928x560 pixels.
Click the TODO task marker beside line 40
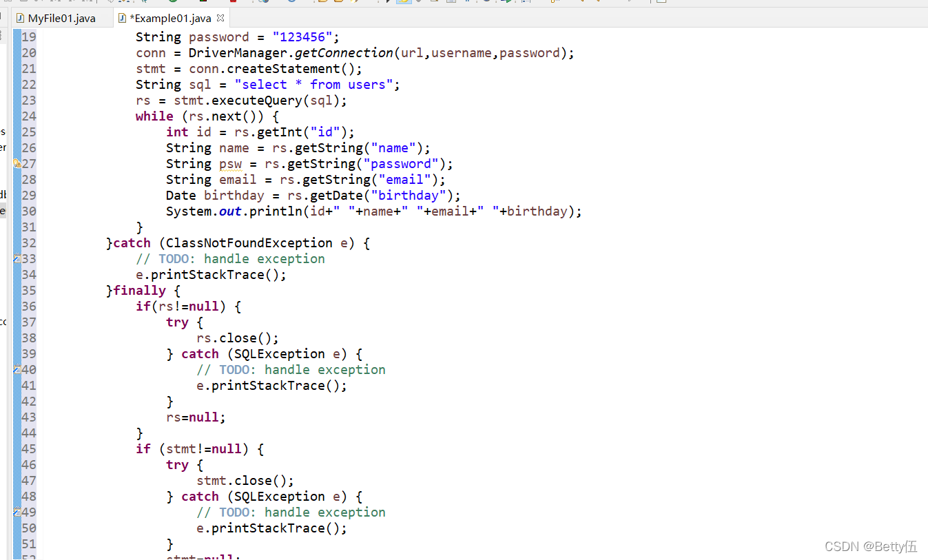17,370
